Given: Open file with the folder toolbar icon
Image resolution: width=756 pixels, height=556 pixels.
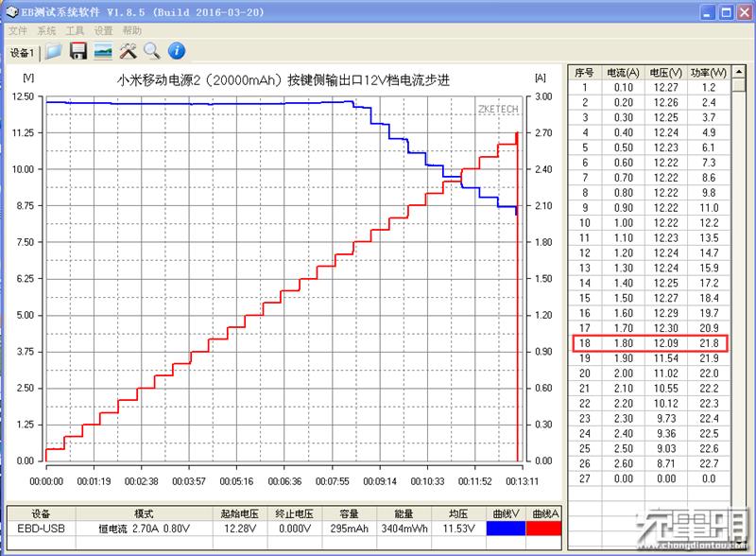Looking at the screenshot, I should tap(54, 51).
